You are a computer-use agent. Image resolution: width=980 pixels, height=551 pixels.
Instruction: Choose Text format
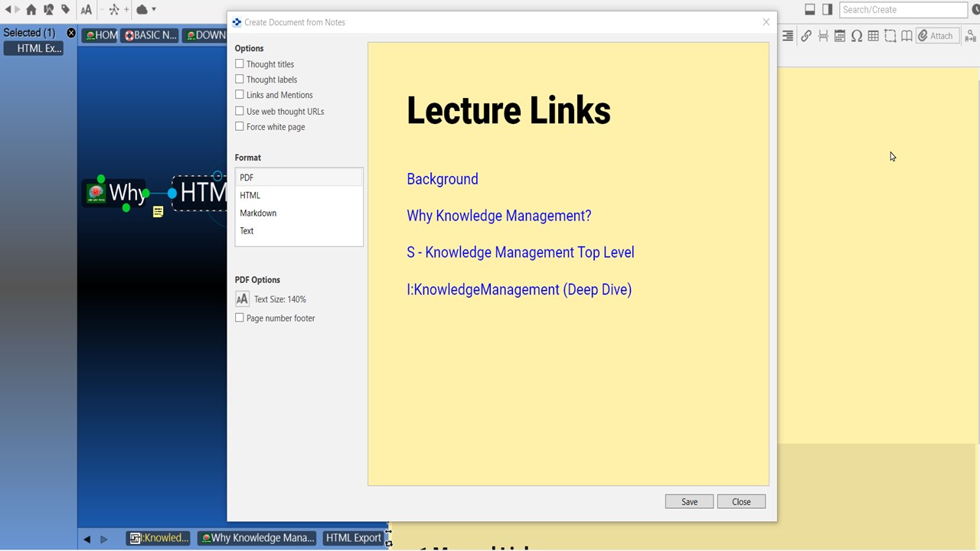pyautogui.click(x=299, y=230)
